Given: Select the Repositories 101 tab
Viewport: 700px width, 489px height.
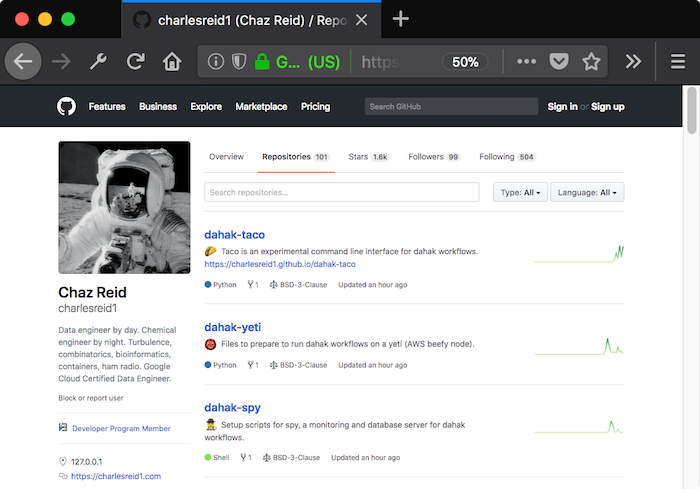Looking at the screenshot, I should (296, 157).
